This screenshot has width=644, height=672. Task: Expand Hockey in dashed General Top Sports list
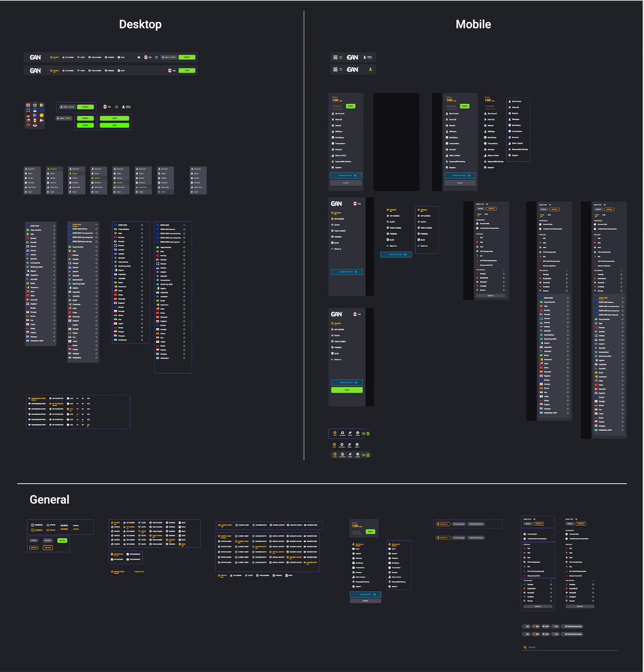tap(551, 584)
